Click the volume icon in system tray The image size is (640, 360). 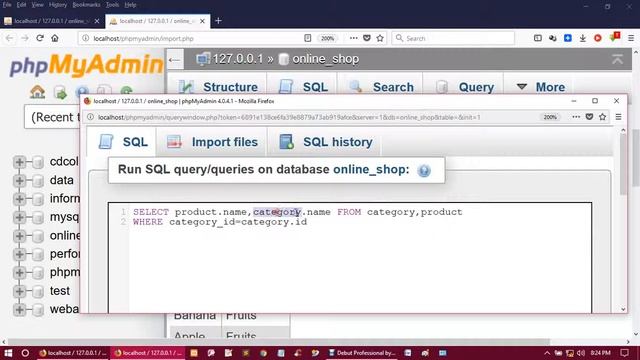coord(581,353)
